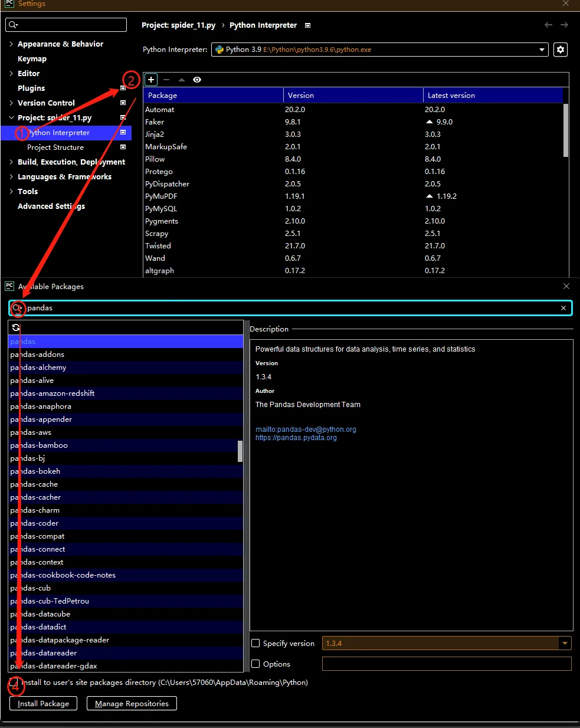Expand Build, Execution, Deployment section
Image resolution: width=580 pixels, height=728 pixels.
tap(11, 162)
